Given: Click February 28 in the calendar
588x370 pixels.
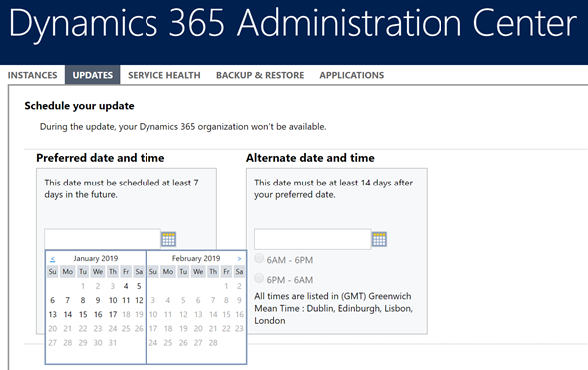Looking at the screenshot, I should pyautogui.click(x=213, y=343).
